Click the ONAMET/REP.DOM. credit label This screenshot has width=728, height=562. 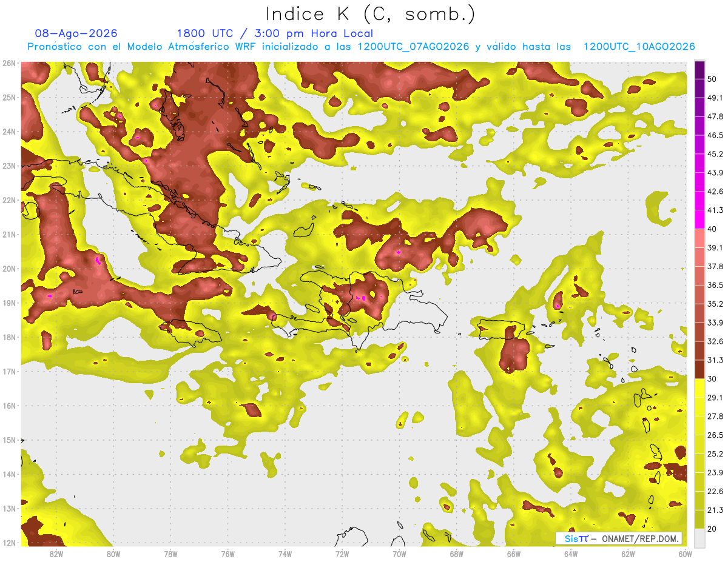tap(640, 538)
